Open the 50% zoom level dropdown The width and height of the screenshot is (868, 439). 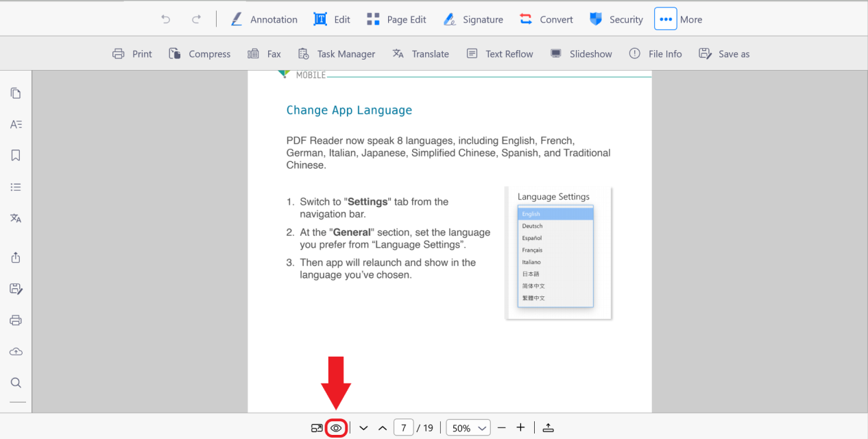pos(469,428)
